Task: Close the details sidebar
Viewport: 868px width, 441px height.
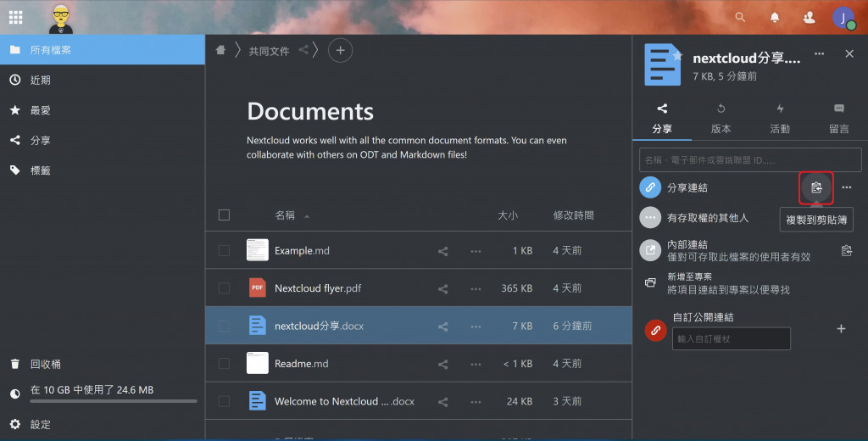Action: 849,53
